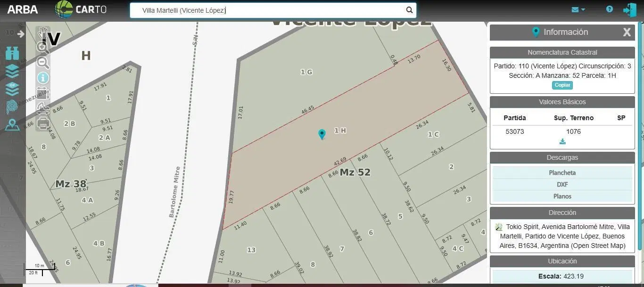Viewport: 644px width, 287px height.
Task: Click the fingerprint icon in sidebar
Action: click(12, 107)
